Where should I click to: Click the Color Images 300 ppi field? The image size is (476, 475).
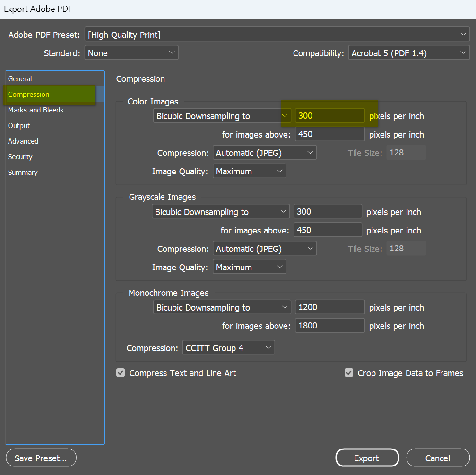tap(329, 116)
